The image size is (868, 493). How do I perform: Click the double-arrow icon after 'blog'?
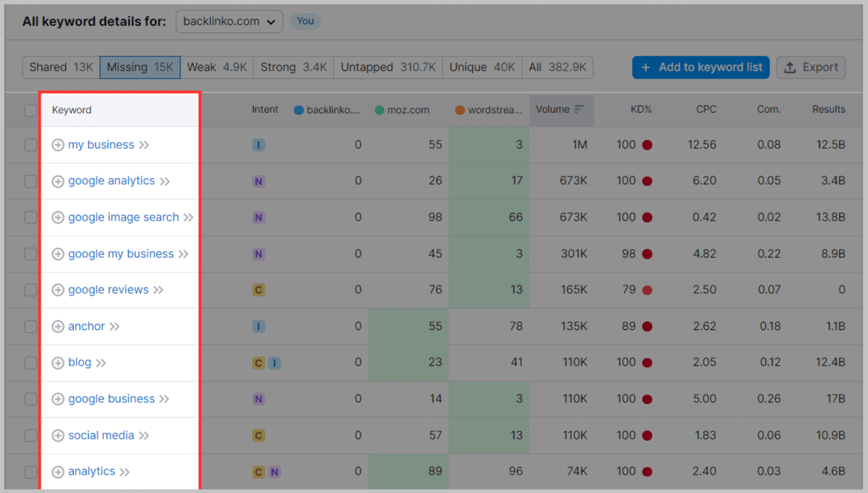(x=101, y=363)
